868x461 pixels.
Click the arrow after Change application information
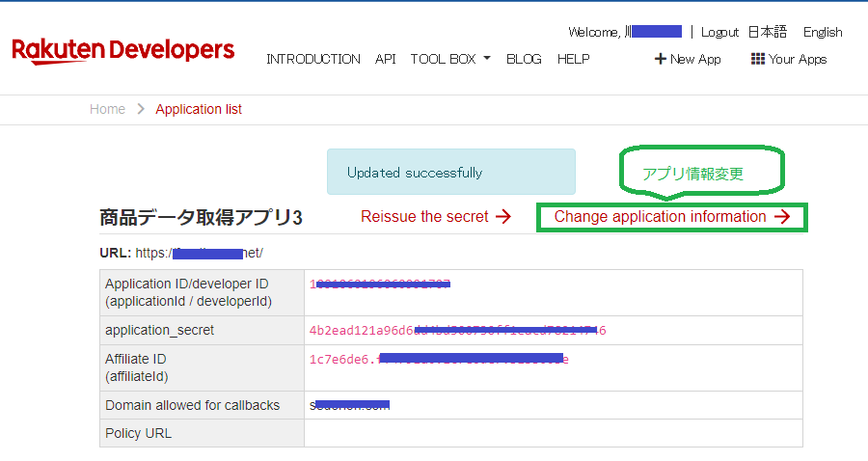coord(782,216)
